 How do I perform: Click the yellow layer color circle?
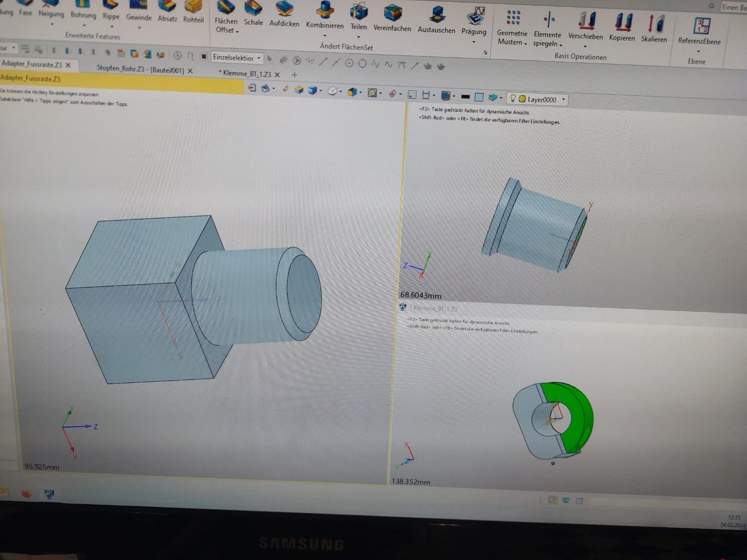click(x=522, y=99)
